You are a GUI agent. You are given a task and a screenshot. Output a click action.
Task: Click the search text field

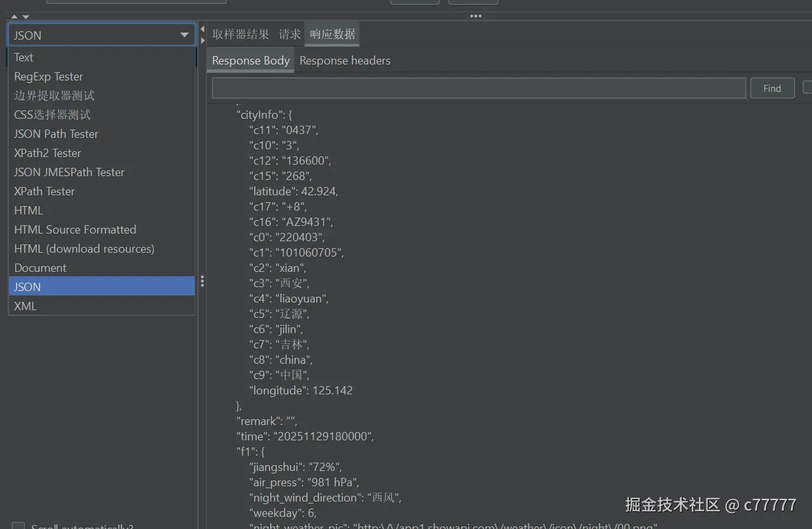(479, 88)
